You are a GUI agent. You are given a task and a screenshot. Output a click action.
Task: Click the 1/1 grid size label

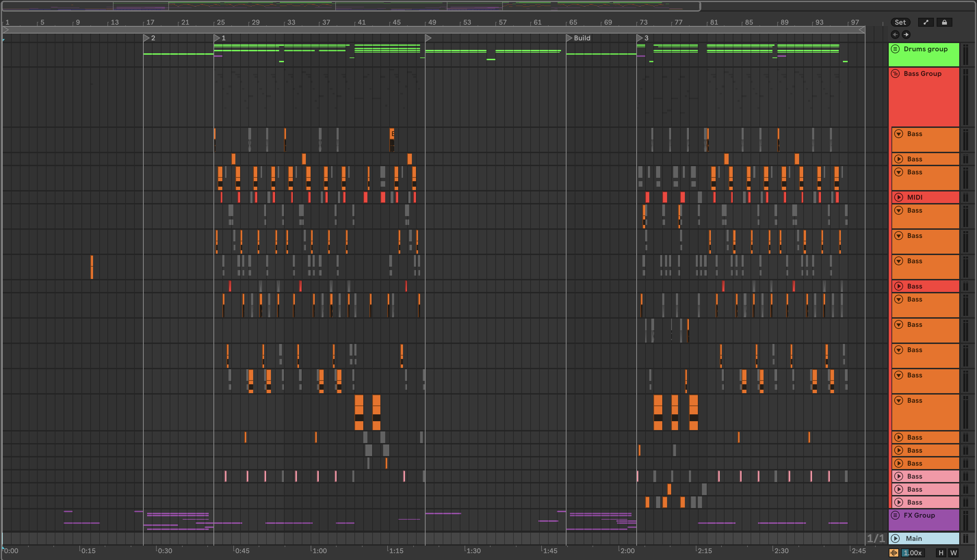875,538
